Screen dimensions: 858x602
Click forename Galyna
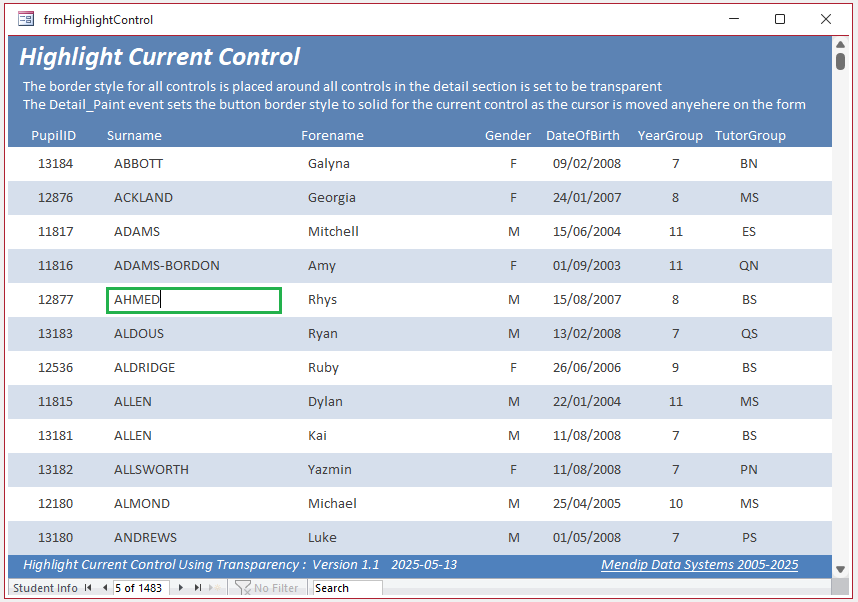[329, 164]
